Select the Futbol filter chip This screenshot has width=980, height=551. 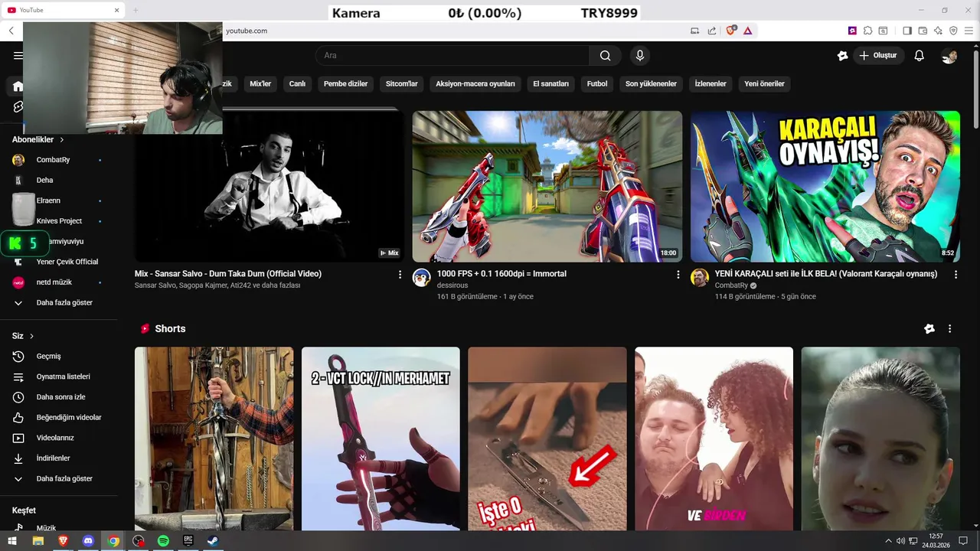(597, 83)
